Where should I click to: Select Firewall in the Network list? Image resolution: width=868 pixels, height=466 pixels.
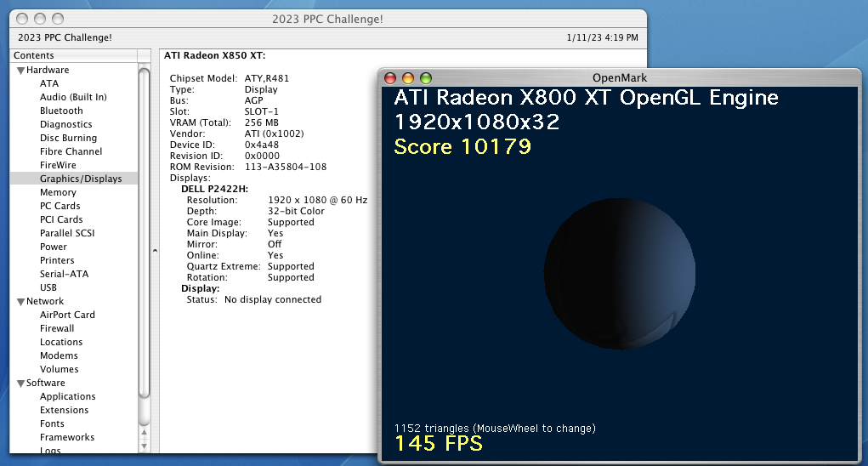[57, 329]
